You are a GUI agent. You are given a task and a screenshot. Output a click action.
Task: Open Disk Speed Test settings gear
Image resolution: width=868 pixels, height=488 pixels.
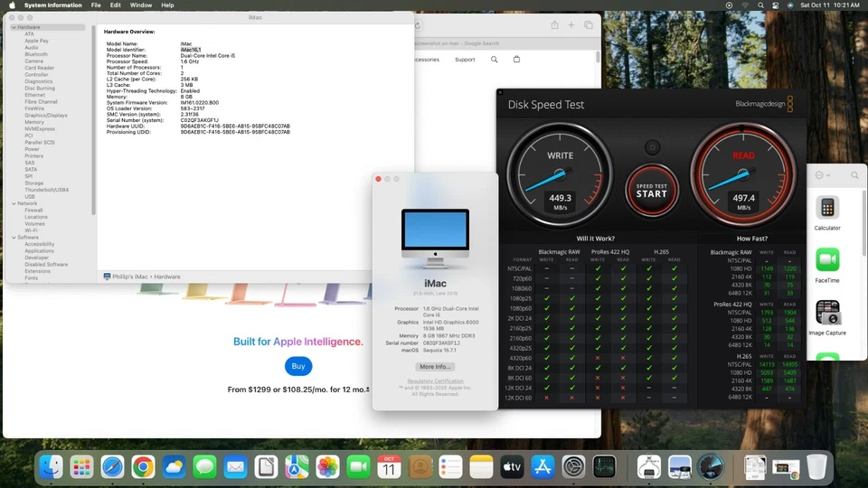click(652, 147)
